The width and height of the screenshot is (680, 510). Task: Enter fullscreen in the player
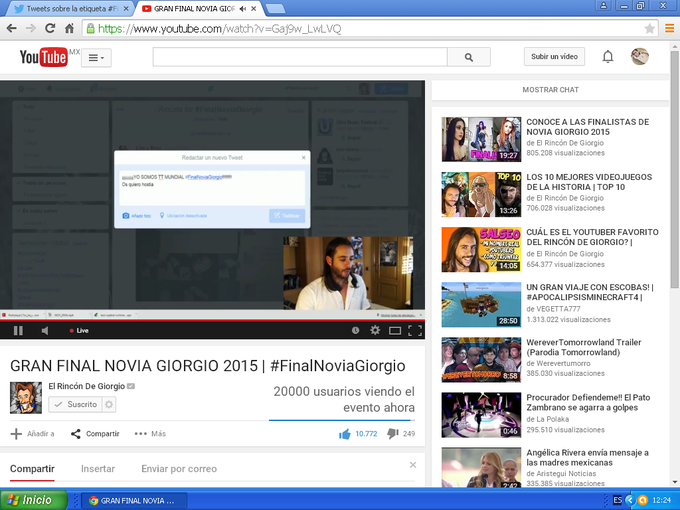[x=415, y=330]
